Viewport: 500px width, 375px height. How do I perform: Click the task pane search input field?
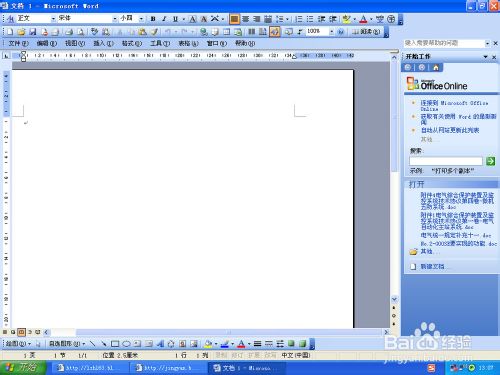pos(446,161)
